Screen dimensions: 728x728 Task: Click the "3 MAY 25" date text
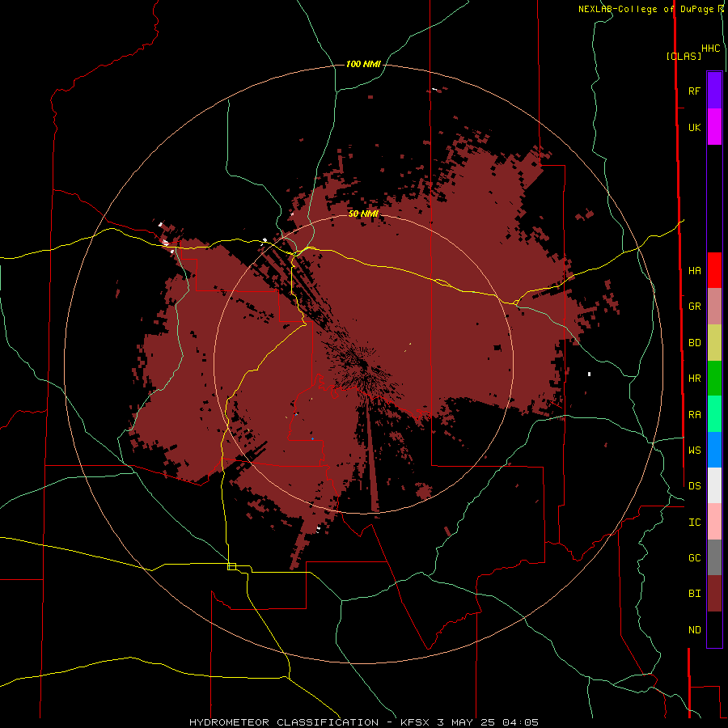coord(467,722)
